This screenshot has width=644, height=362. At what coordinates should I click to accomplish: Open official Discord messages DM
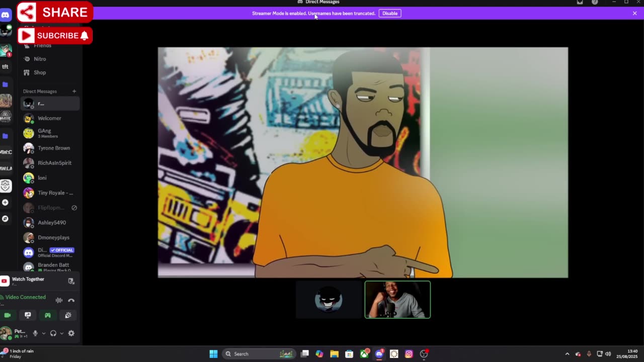(x=50, y=252)
